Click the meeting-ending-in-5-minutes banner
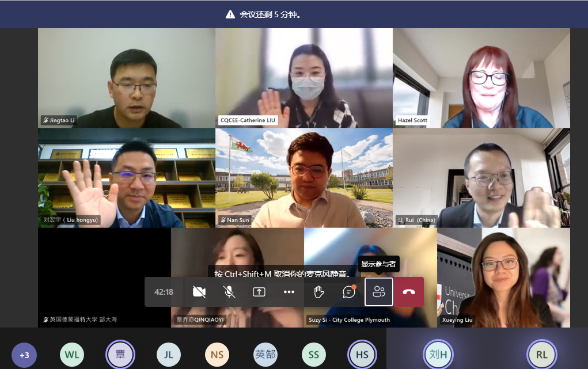This screenshot has height=369, width=588. point(294,14)
